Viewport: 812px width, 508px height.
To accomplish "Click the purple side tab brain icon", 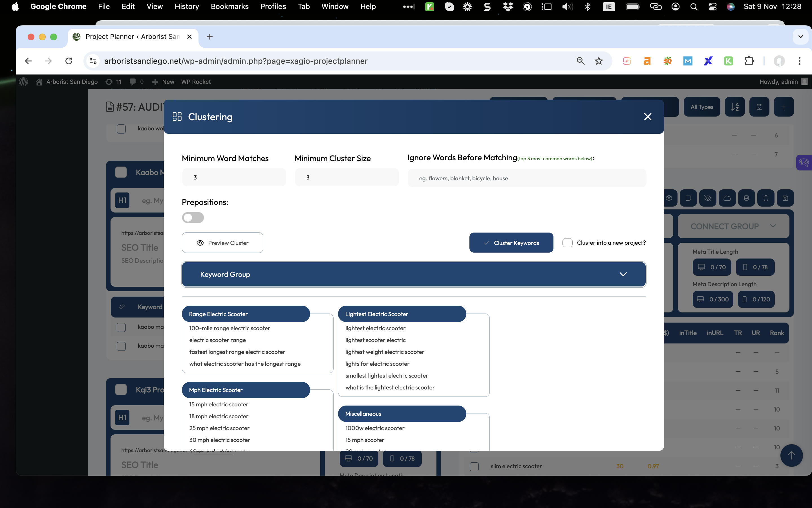I will 804,163.
